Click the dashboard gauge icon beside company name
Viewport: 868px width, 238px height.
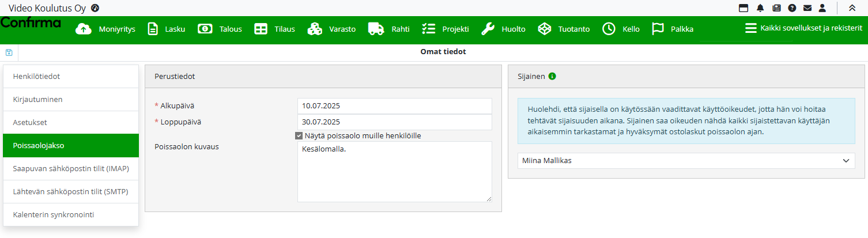95,8
